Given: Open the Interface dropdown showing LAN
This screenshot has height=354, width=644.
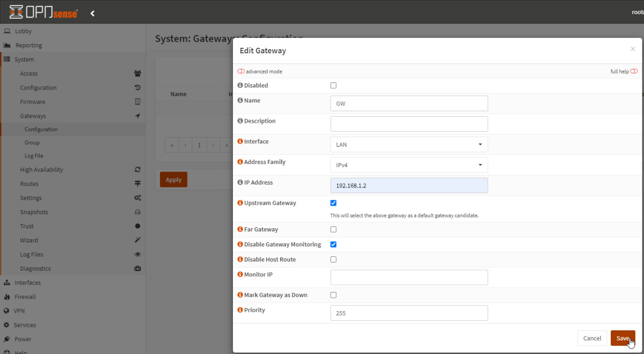Looking at the screenshot, I should tap(409, 145).
